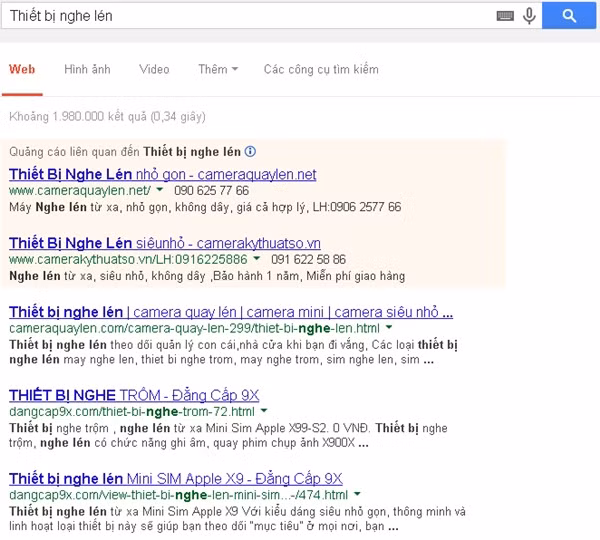Click phone number 090 625 77 66
600x540 pixels.
tap(212, 191)
